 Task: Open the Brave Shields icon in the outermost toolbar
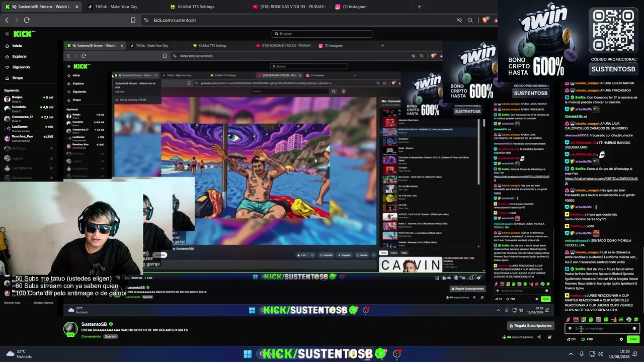pos(485,20)
